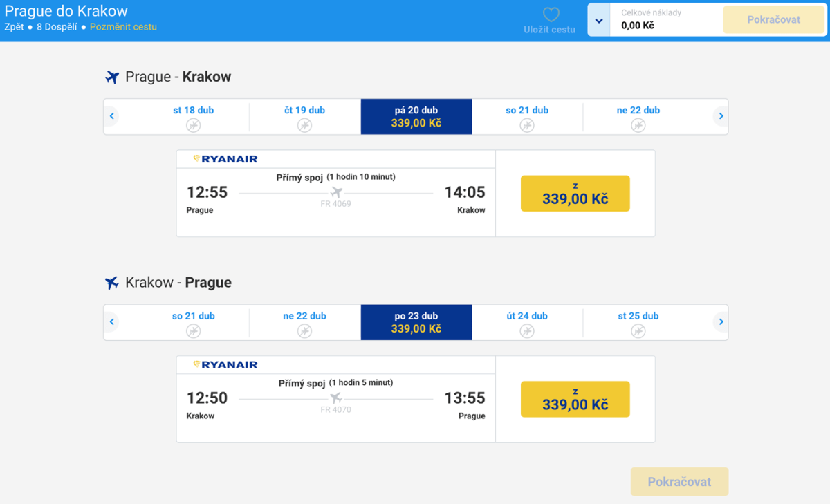830x504 pixels.
Task: Click the plane icon beside Prague - Krakow
Action: point(112,77)
